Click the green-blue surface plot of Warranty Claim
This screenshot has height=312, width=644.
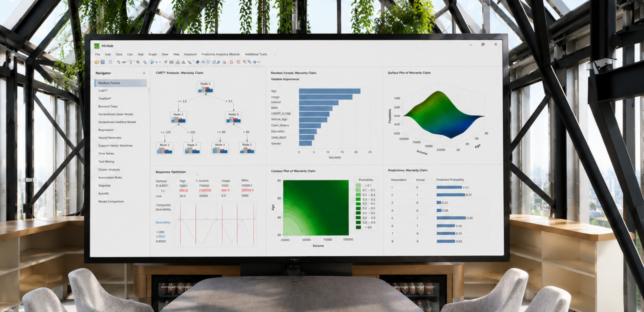[444, 114]
